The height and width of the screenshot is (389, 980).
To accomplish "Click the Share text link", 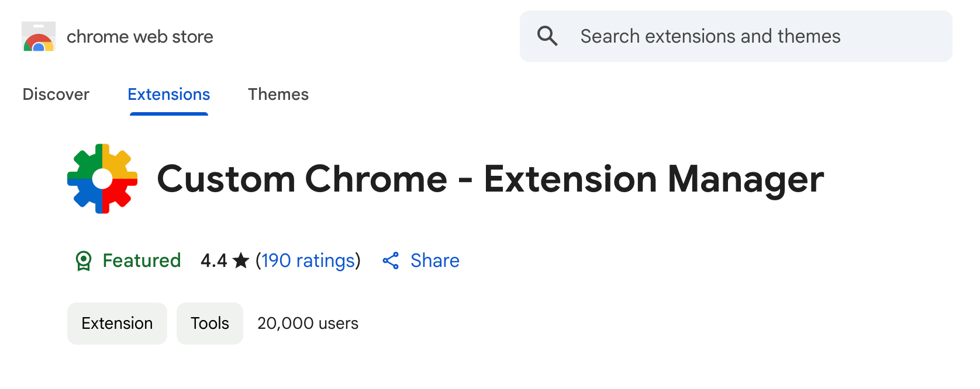I will coord(435,261).
